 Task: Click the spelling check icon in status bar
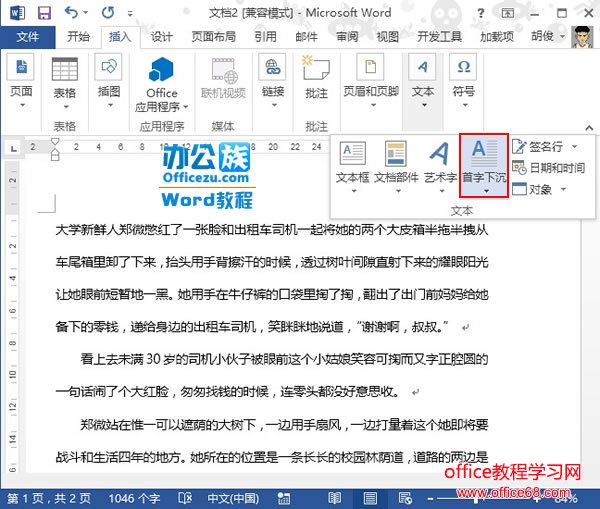coord(185,498)
